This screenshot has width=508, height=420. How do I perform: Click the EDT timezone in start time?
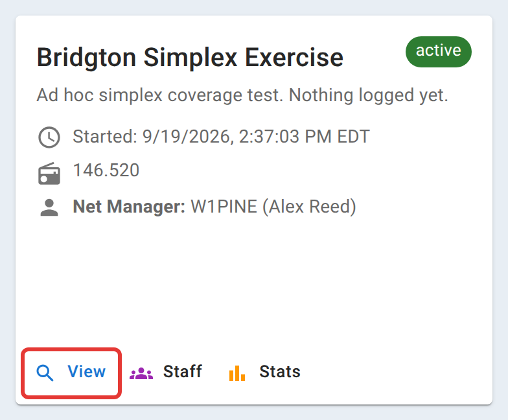click(x=354, y=136)
